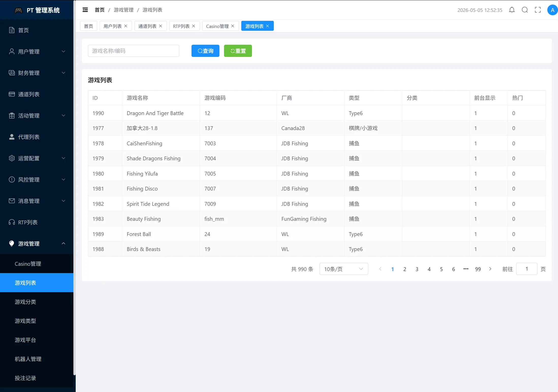Close the 用户列表 tab
Screen dimensions: 558x392
pyautogui.click(x=126, y=26)
